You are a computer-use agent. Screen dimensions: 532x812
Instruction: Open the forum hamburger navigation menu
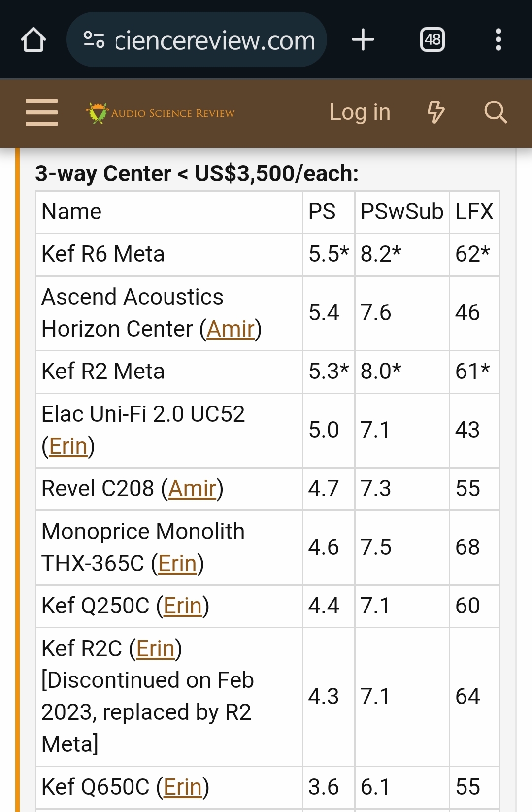pos(42,112)
